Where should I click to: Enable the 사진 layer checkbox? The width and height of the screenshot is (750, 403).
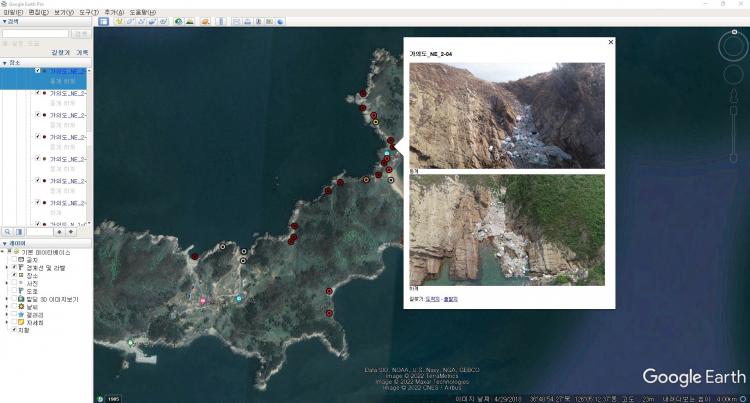pos(15,283)
